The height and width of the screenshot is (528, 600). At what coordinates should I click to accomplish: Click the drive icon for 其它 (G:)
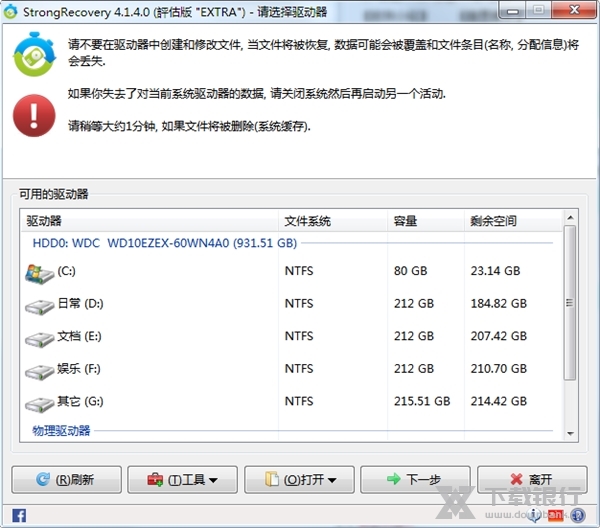(x=39, y=404)
